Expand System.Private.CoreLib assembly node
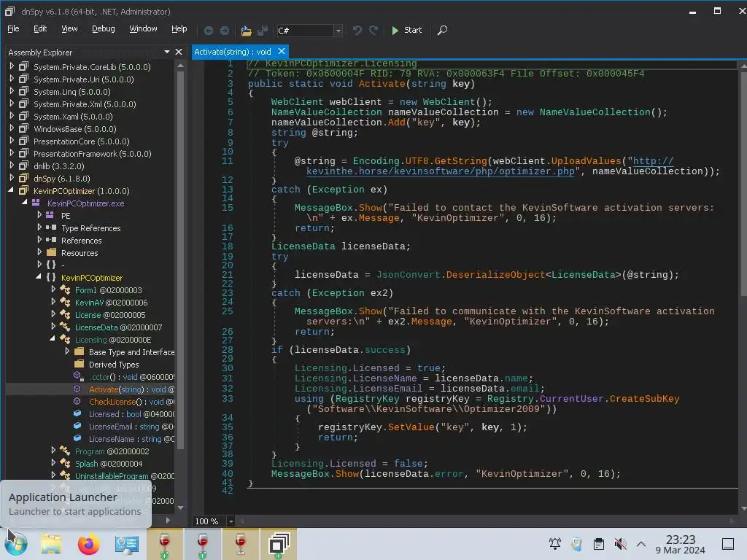Viewport: 747px width, 560px height. coord(12,66)
